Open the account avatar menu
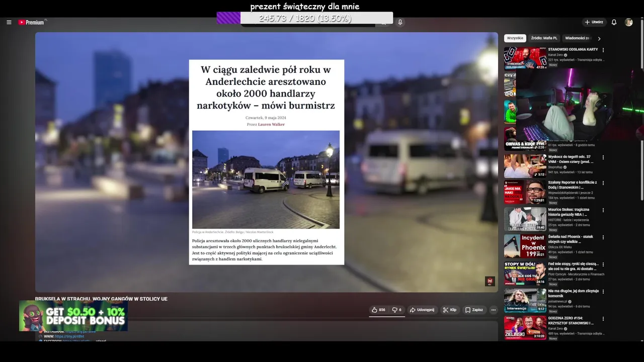644x362 pixels. point(628,22)
